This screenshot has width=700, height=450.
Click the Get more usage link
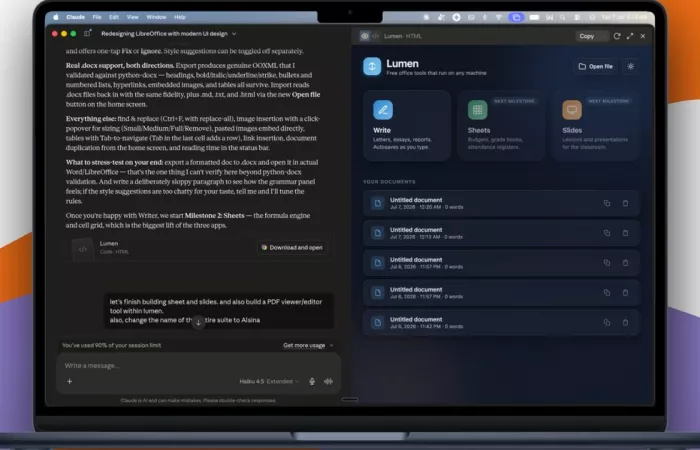pyautogui.click(x=304, y=345)
